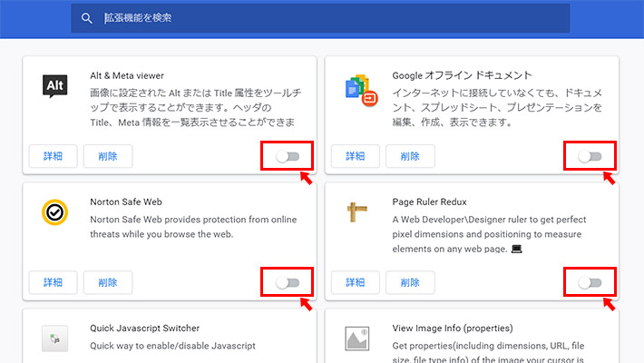The image size is (644, 363).
Task: Click the View Image Info (properties) title
Action: coord(453,328)
